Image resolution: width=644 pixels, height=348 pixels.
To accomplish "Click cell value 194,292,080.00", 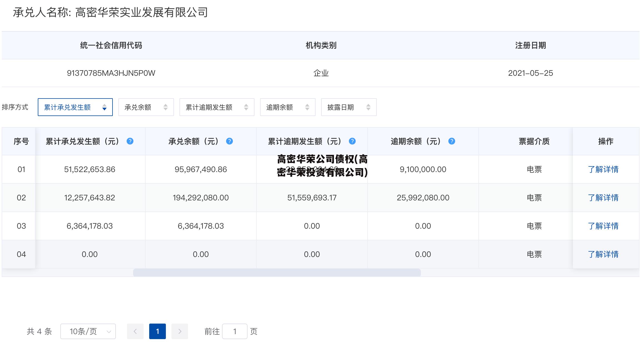I will tap(201, 198).
